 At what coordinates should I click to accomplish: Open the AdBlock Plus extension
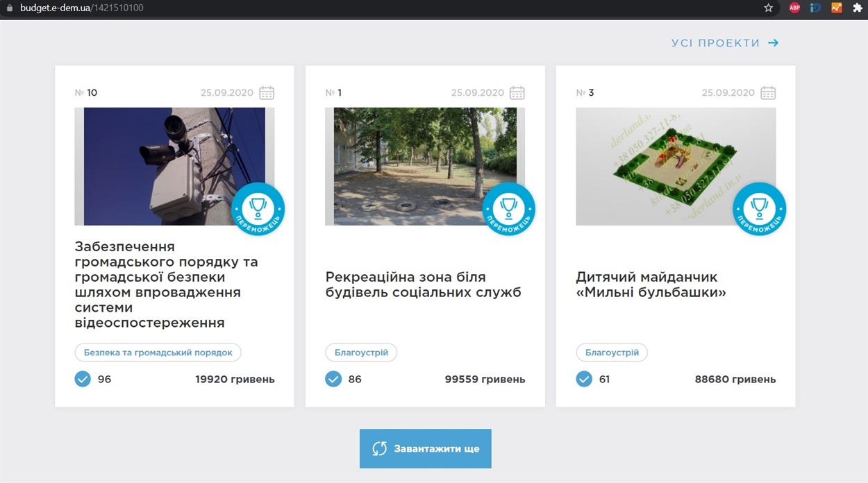coord(794,8)
